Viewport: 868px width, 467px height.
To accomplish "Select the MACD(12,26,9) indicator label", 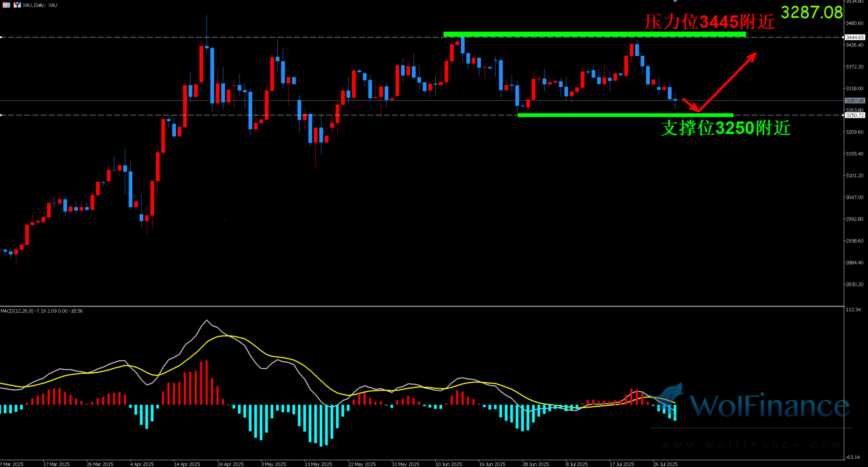I will coord(42,311).
